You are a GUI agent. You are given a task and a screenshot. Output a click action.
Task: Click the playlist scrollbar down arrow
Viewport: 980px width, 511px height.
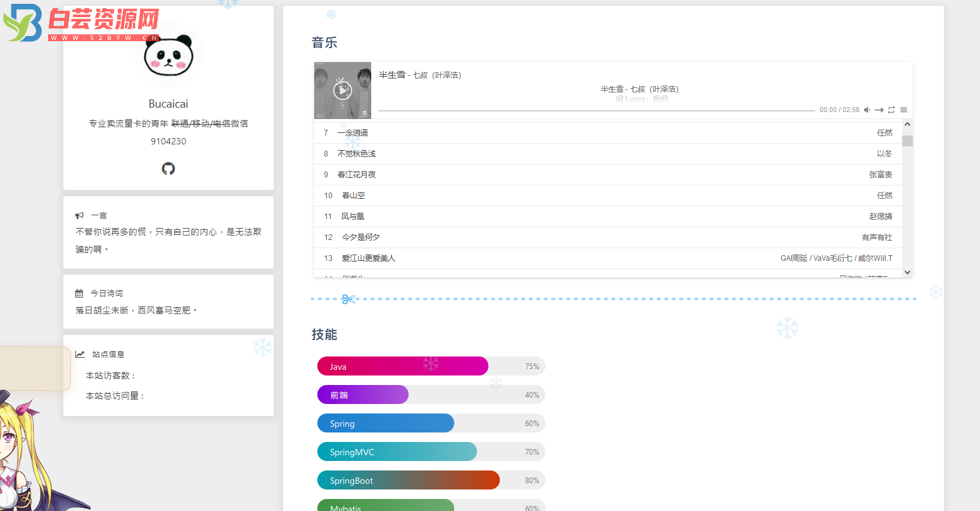907,272
